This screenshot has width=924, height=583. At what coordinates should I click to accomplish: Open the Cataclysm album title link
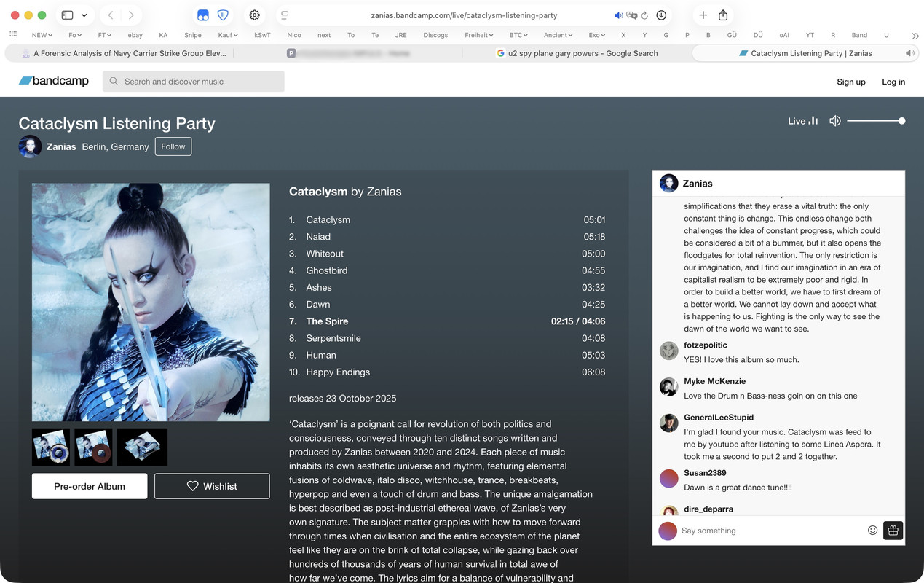[x=318, y=192]
